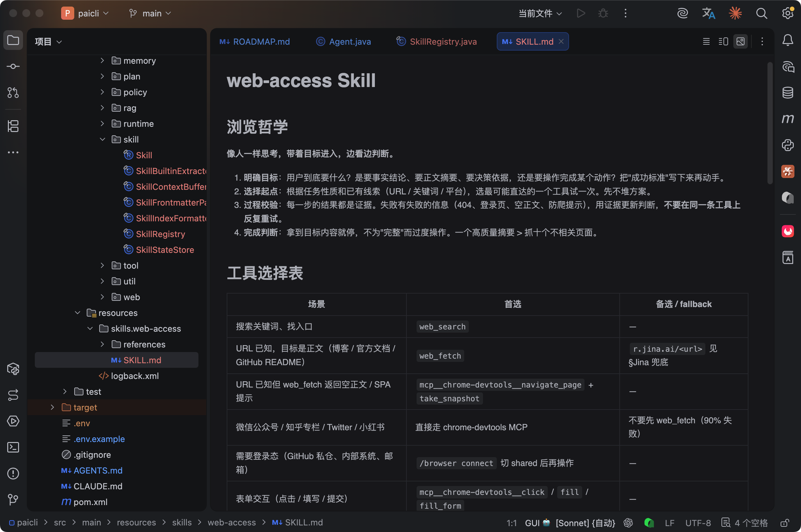Open the Structure tool window icon
Image resolution: width=801 pixels, height=532 pixels.
(x=13, y=126)
